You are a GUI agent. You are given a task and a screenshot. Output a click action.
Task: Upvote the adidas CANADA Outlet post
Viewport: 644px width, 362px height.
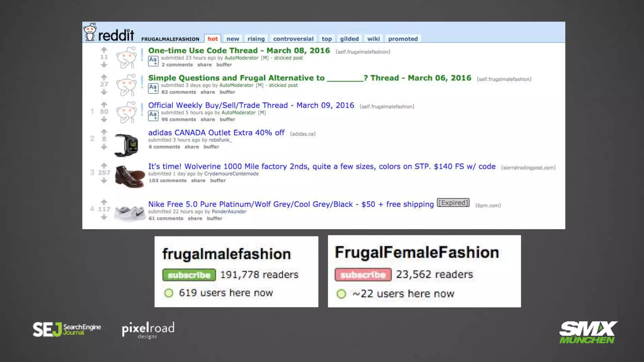point(104,131)
